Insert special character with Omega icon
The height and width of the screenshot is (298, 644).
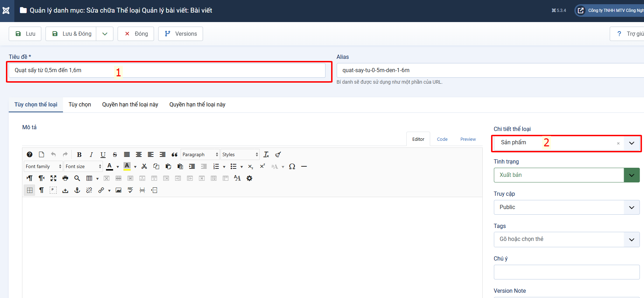pos(292,166)
